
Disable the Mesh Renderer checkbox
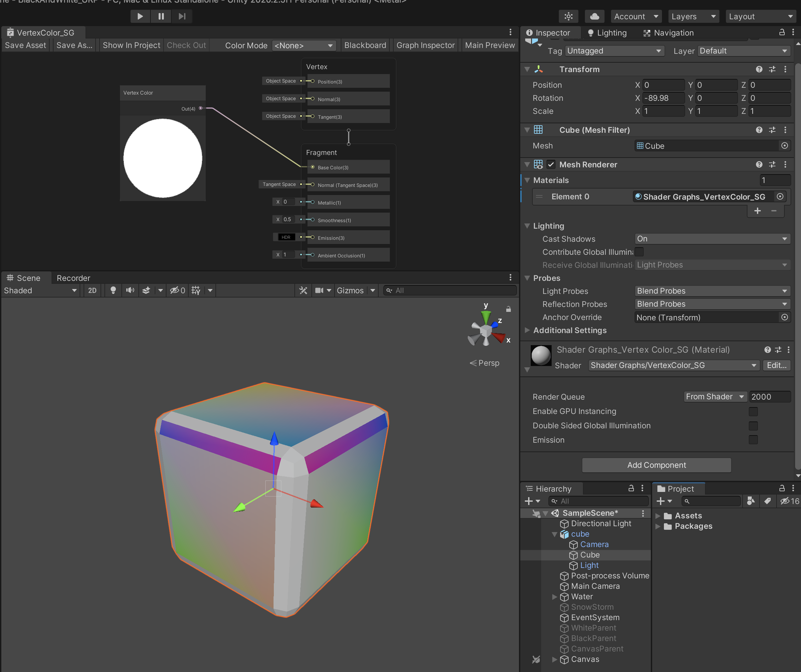(x=551, y=165)
